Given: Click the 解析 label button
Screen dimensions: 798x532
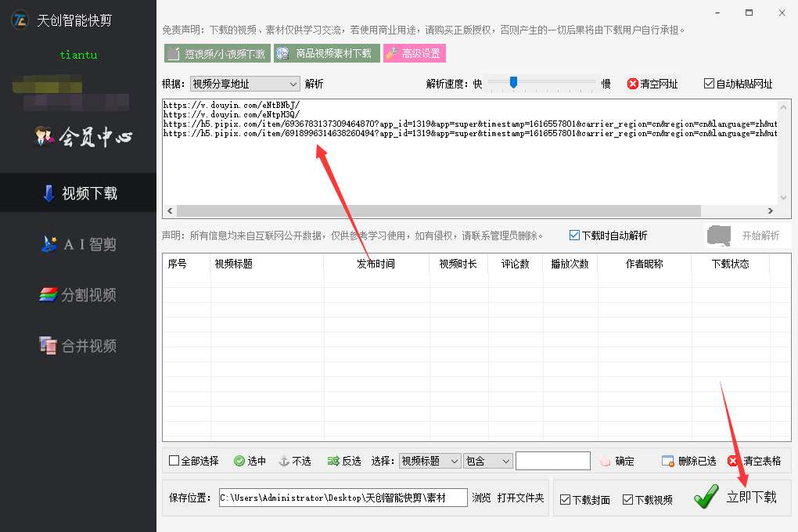Looking at the screenshot, I should point(314,84).
